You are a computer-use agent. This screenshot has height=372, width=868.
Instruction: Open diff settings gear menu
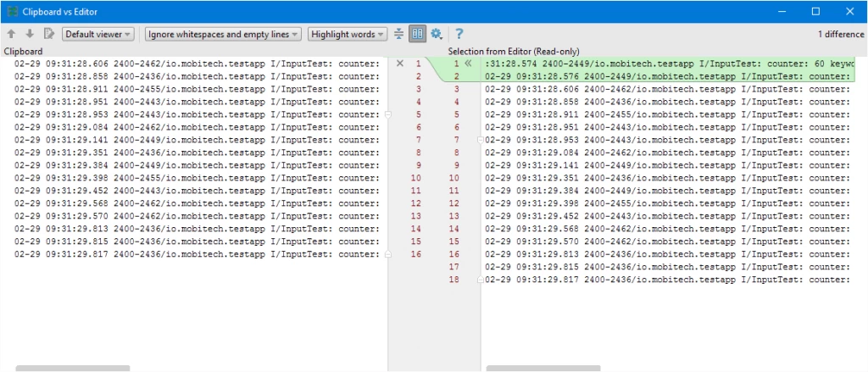pos(437,35)
